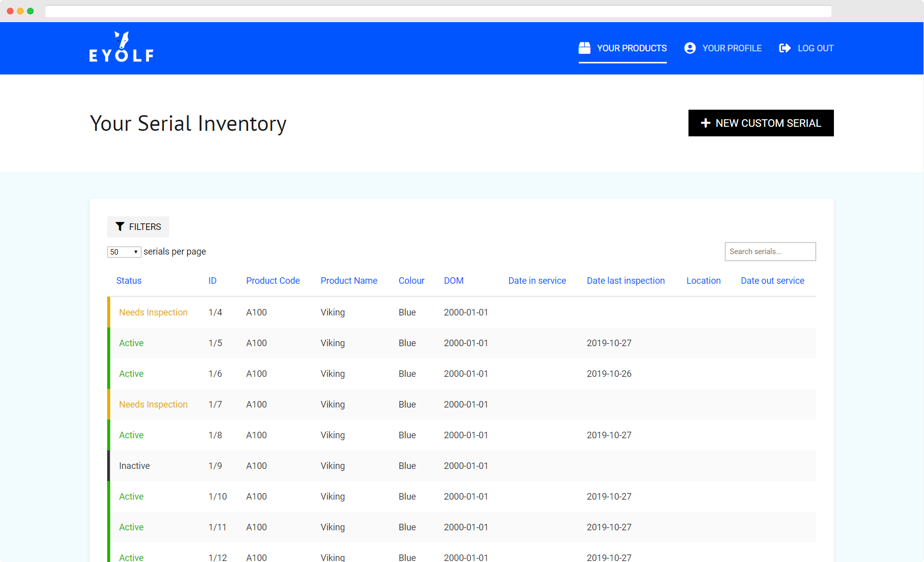Screen dimensions: 924x562
Task: Switch to the YOUR PRODUCTS tab
Action: coord(632,48)
